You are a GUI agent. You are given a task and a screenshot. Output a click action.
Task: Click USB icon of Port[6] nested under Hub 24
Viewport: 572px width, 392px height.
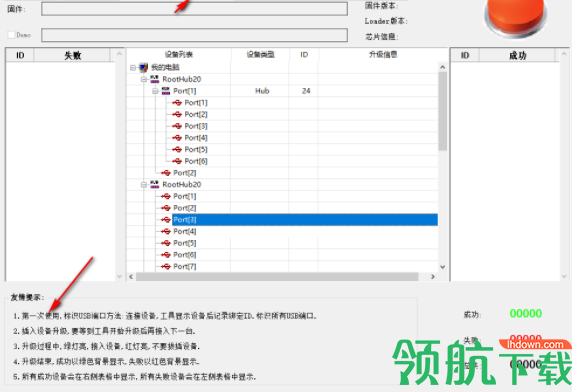coord(177,161)
